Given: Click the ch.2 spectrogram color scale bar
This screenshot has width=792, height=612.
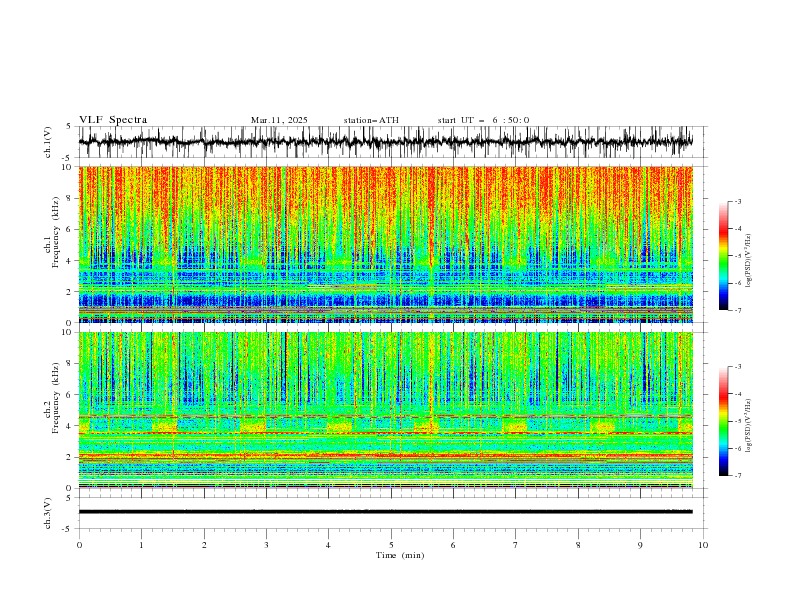Looking at the screenshot, I should (723, 421).
